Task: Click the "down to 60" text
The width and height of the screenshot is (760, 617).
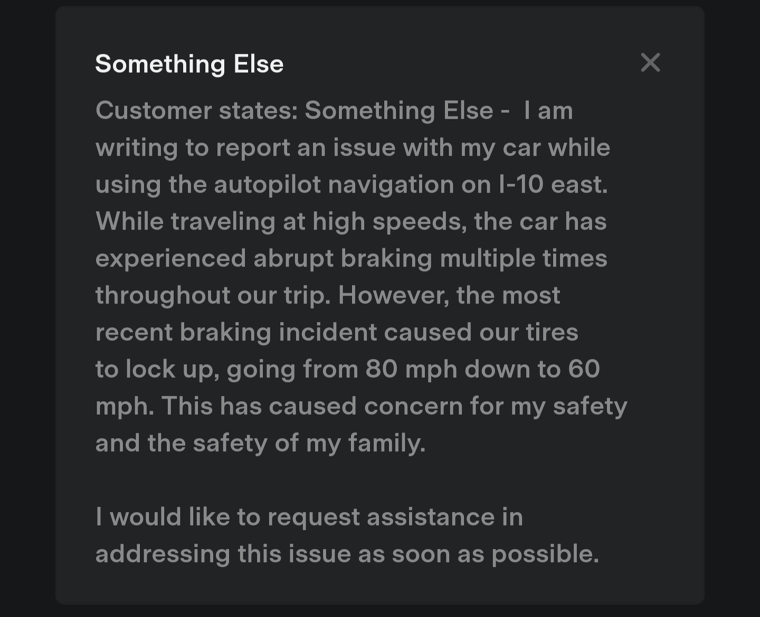Action: 531,369
